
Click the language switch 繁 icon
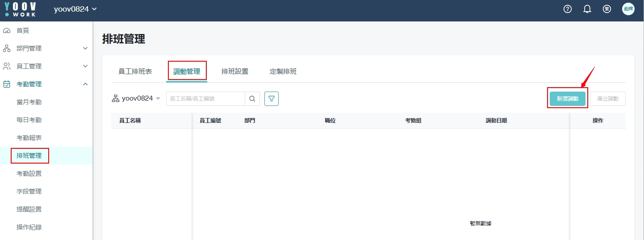click(607, 9)
